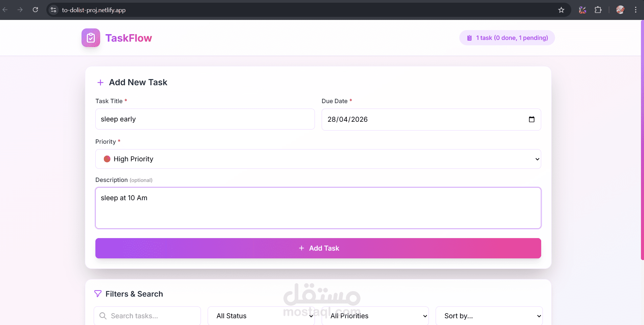Click the task counter clipboard icon
The height and width of the screenshot is (325, 644).
pos(469,38)
